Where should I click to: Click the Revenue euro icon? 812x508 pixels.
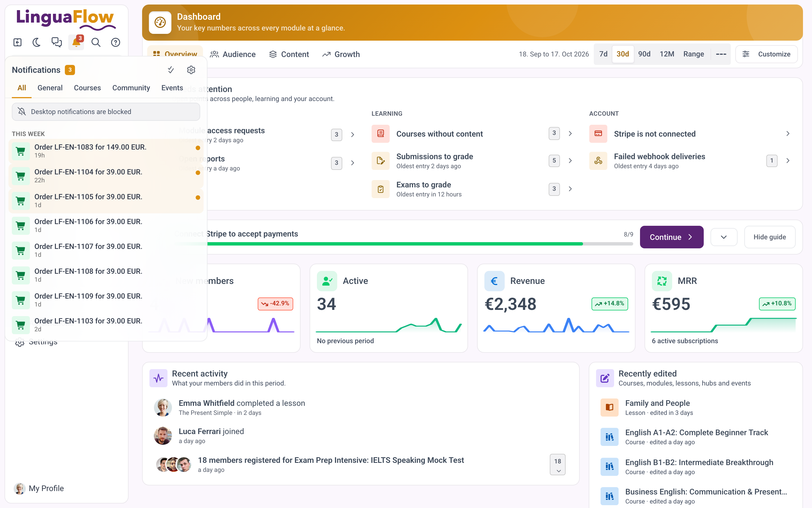coord(494,281)
